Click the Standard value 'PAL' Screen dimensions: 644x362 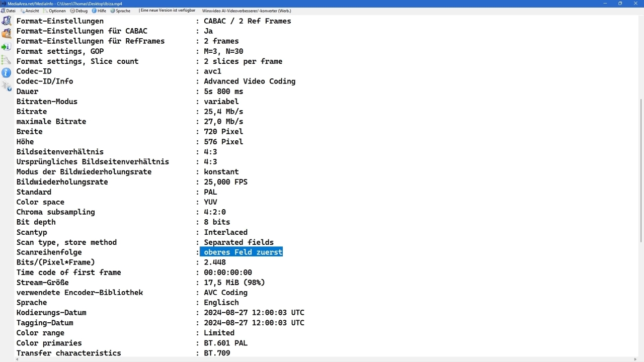(x=210, y=192)
